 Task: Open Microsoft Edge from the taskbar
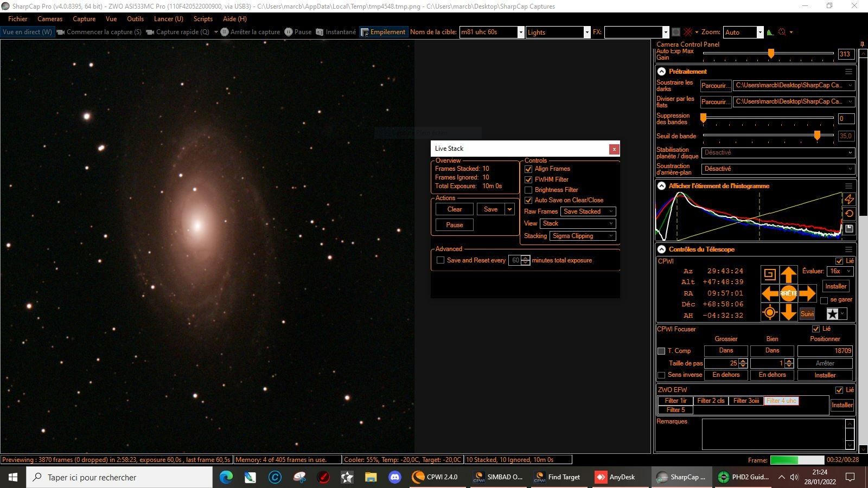click(x=226, y=477)
